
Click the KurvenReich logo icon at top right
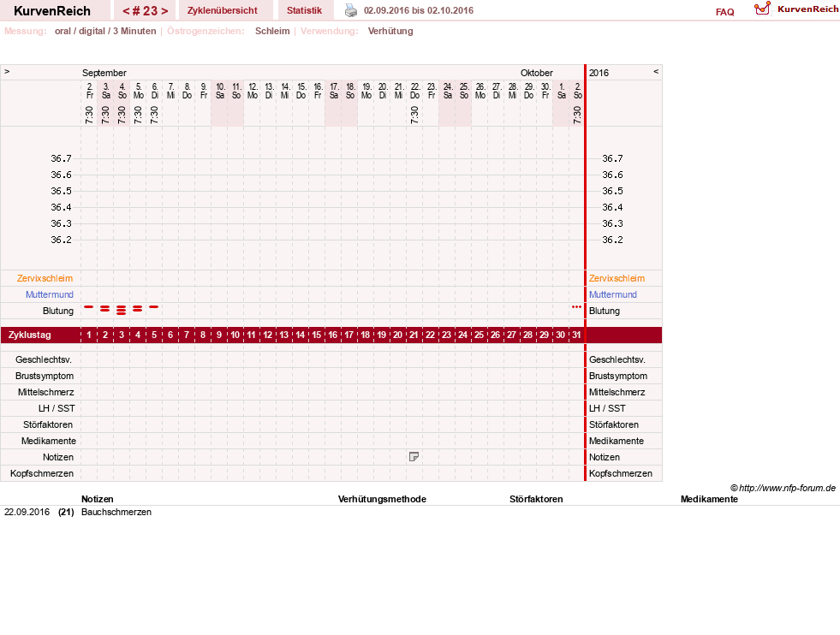coord(762,9)
